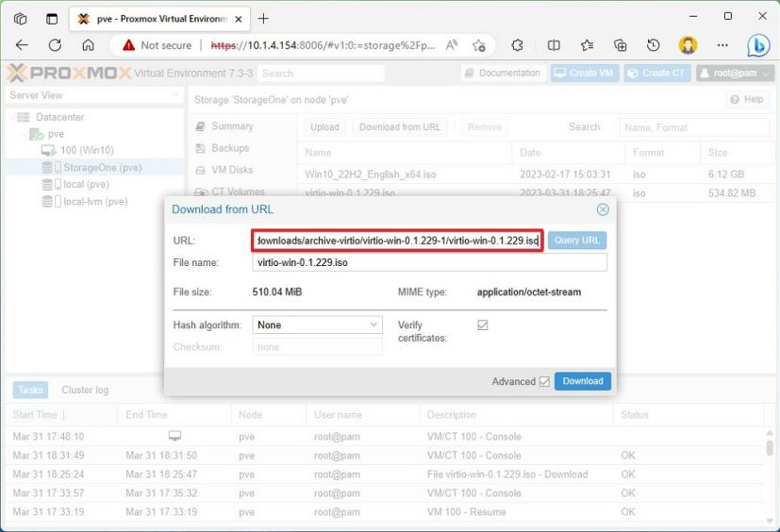Click the File name input field

pyautogui.click(x=429, y=263)
